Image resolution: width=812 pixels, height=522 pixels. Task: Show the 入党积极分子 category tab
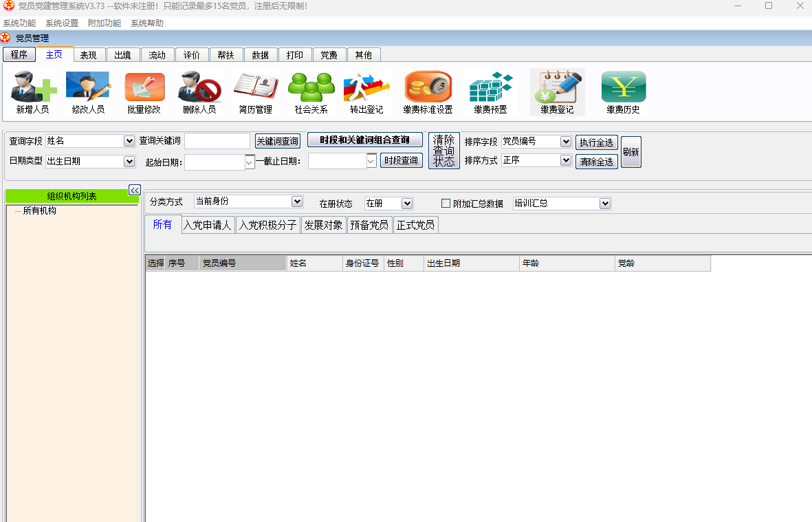[x=267, y=225]
